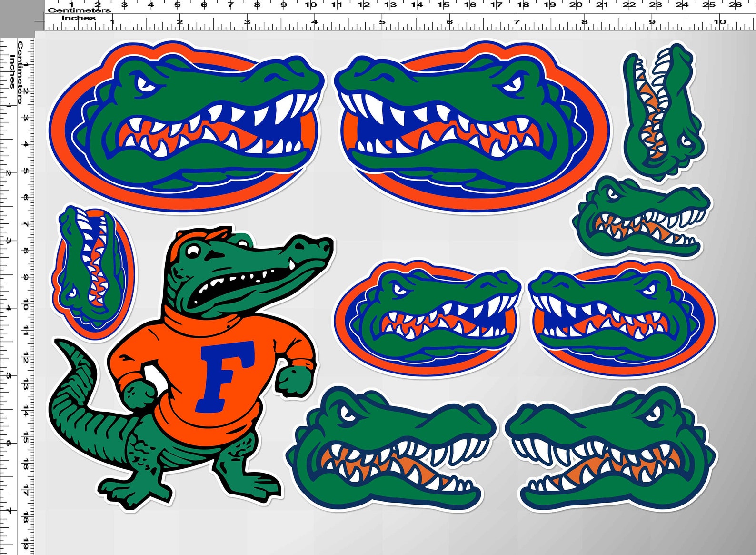
Task: Click the '7' inch mark on left ruler
Action: pos(8,511)
